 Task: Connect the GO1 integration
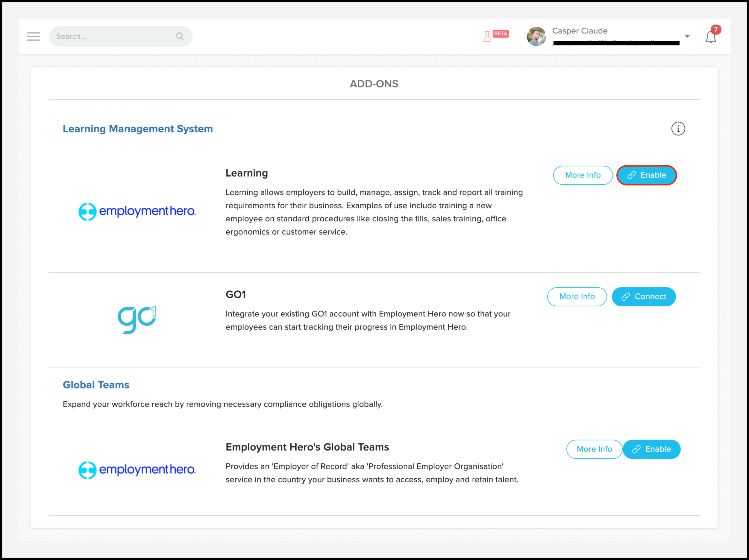pyautogui.click(x=643, y=296)
